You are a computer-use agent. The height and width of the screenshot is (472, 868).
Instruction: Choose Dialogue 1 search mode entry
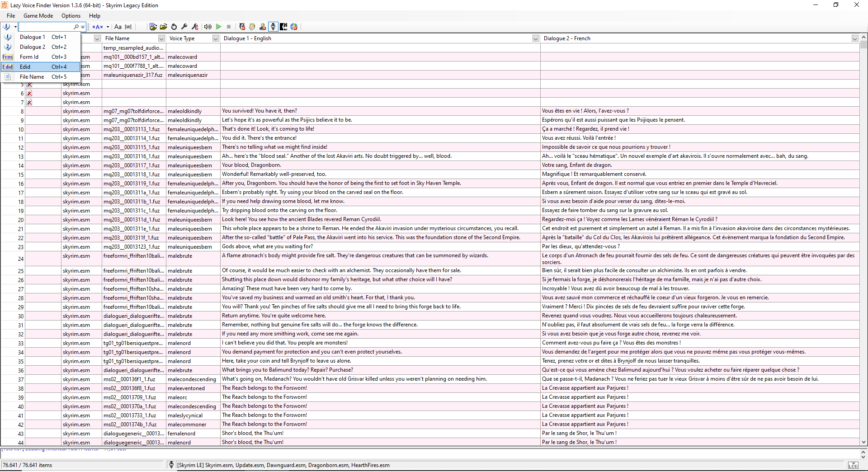click(x=41, y=37)
